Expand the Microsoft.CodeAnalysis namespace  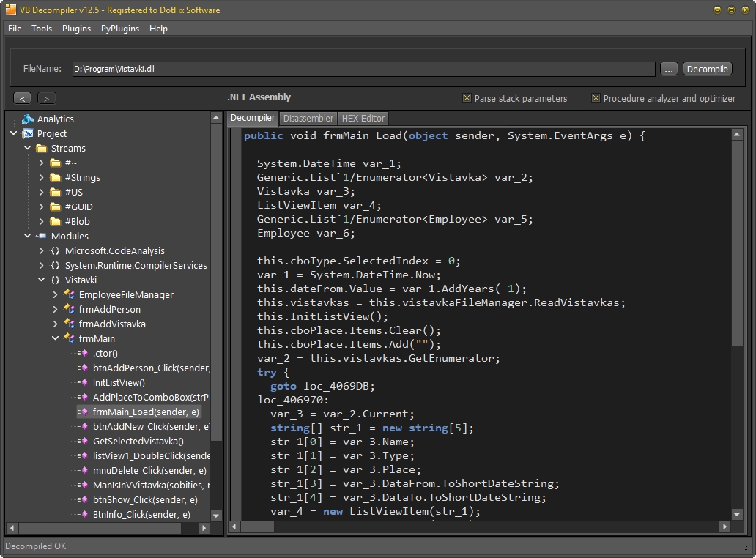pos(42,250)
